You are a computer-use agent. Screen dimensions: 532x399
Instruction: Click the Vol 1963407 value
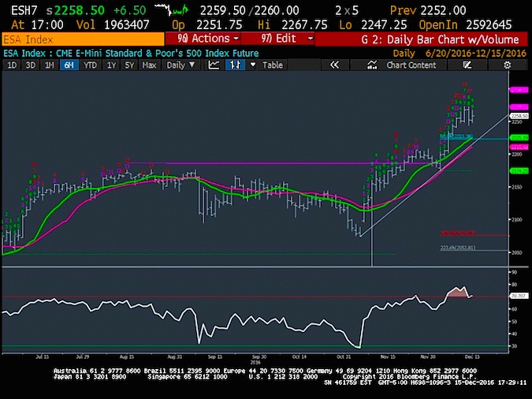tap(113, 25)
